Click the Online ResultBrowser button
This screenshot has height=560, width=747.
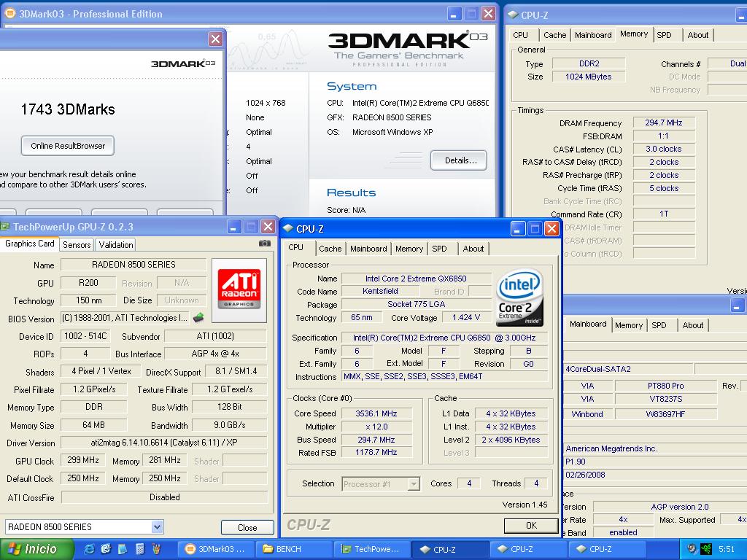click(x=68, y=146)
